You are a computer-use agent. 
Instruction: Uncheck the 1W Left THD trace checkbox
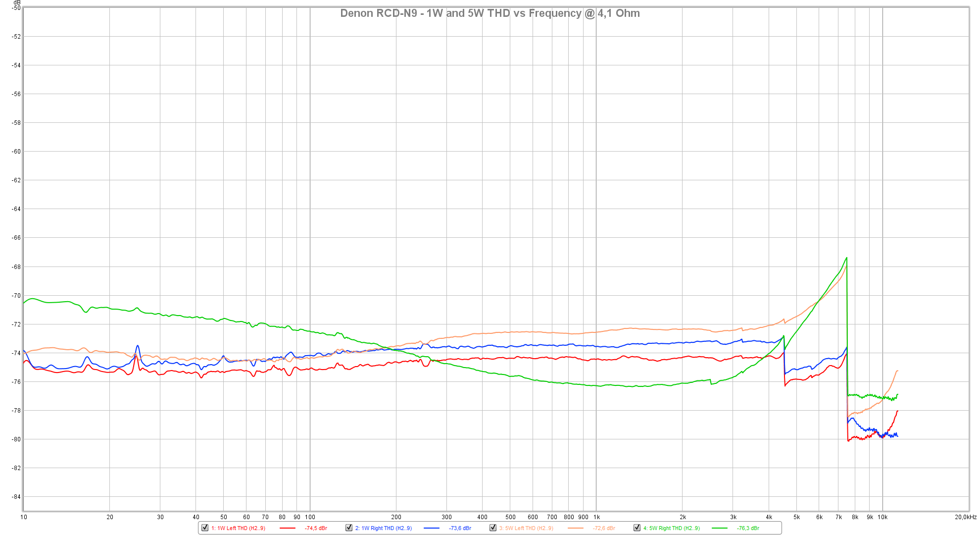point(205,528)
